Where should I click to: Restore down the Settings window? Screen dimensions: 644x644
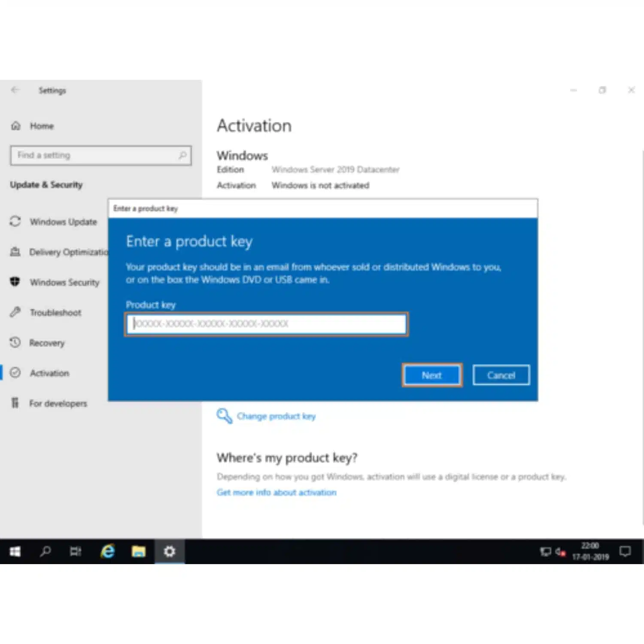pos(602,90)
